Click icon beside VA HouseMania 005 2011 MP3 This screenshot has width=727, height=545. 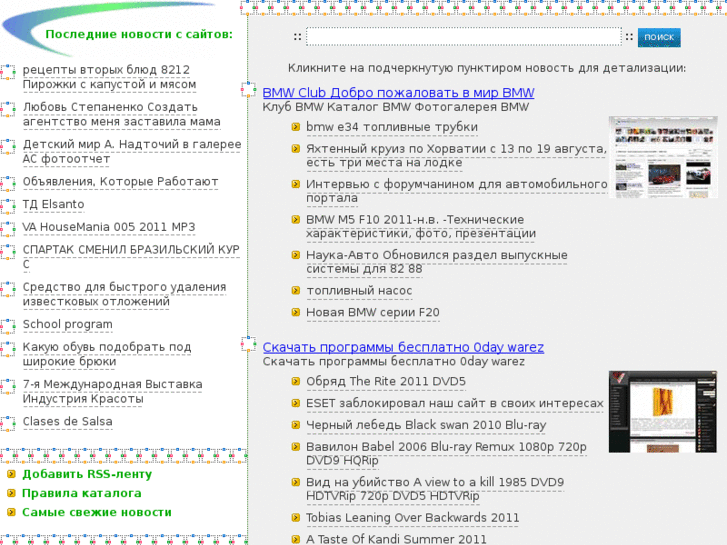click(8, 230)
